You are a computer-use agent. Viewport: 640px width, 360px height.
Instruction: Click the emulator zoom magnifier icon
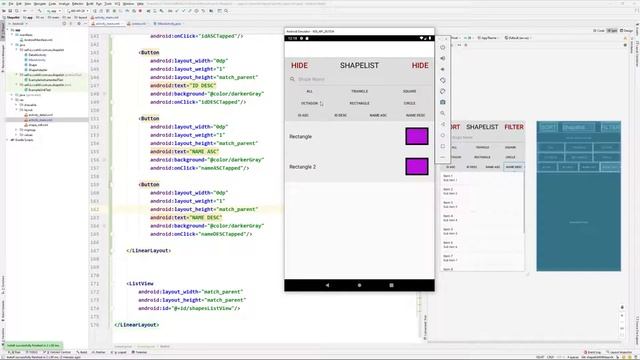(x=442, y=113)
